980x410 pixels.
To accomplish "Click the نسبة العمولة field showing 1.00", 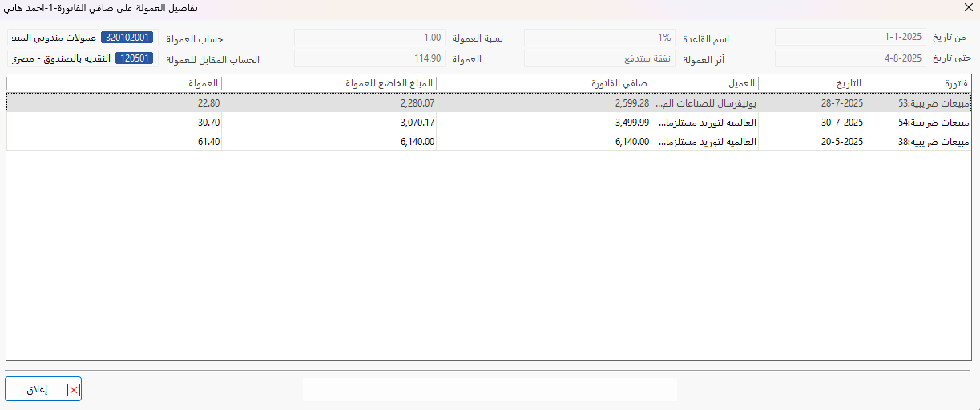I will pyautogui.click(x=369, y=38).
